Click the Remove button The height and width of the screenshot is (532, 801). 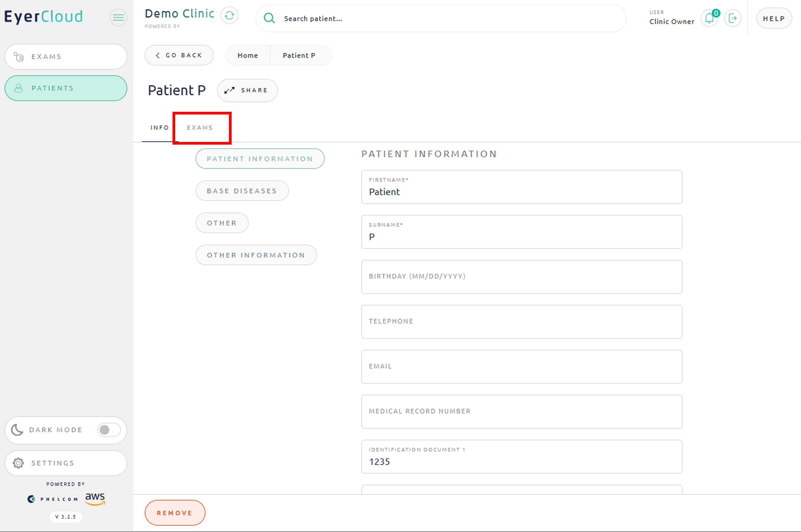175,513
